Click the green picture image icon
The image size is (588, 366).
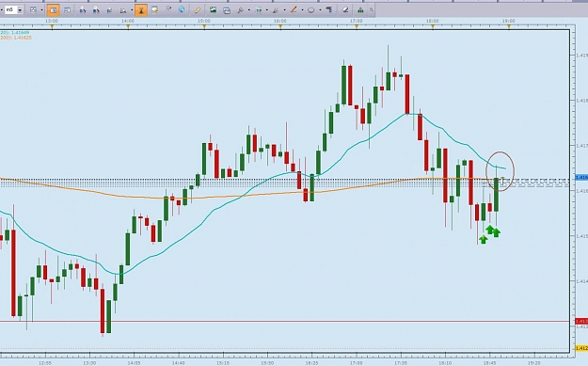[213, 10]
